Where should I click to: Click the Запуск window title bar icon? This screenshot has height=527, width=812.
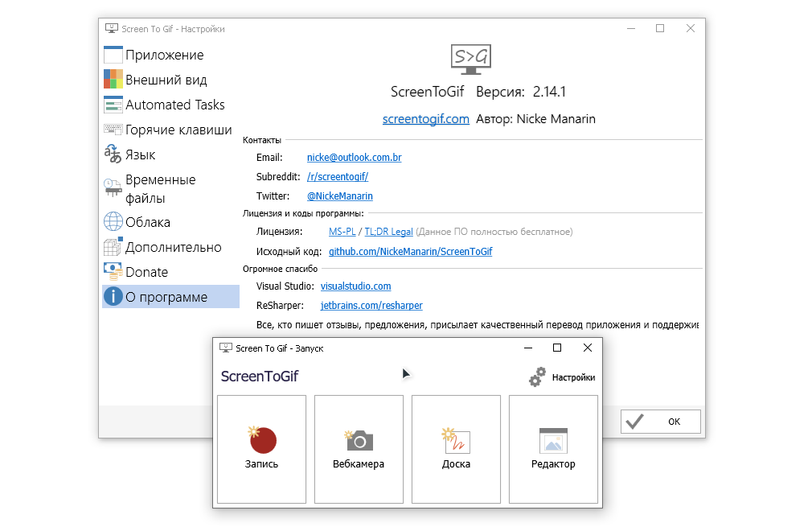pyautogui.click(x=226, y=348)
